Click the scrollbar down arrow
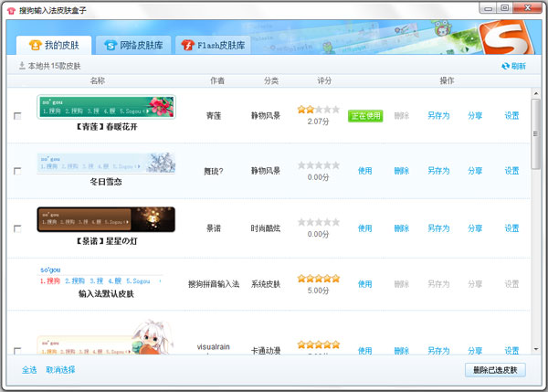 (536, 349)
